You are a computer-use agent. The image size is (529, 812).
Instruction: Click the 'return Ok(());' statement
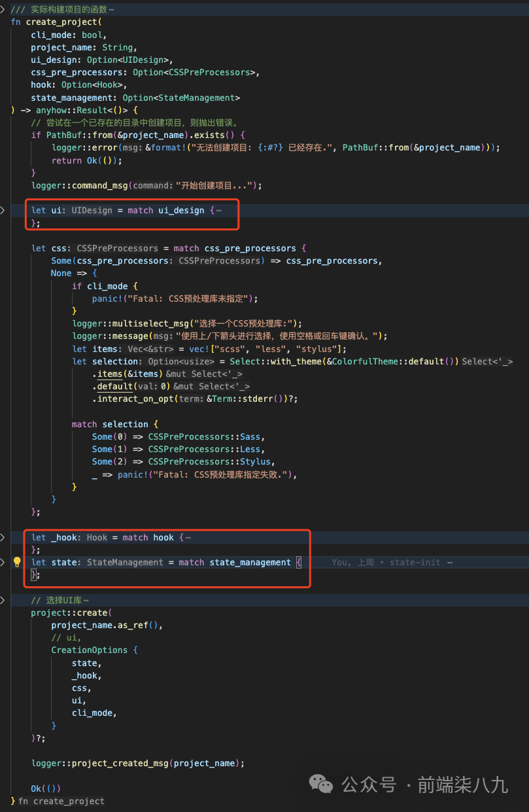tap(87, 160)
